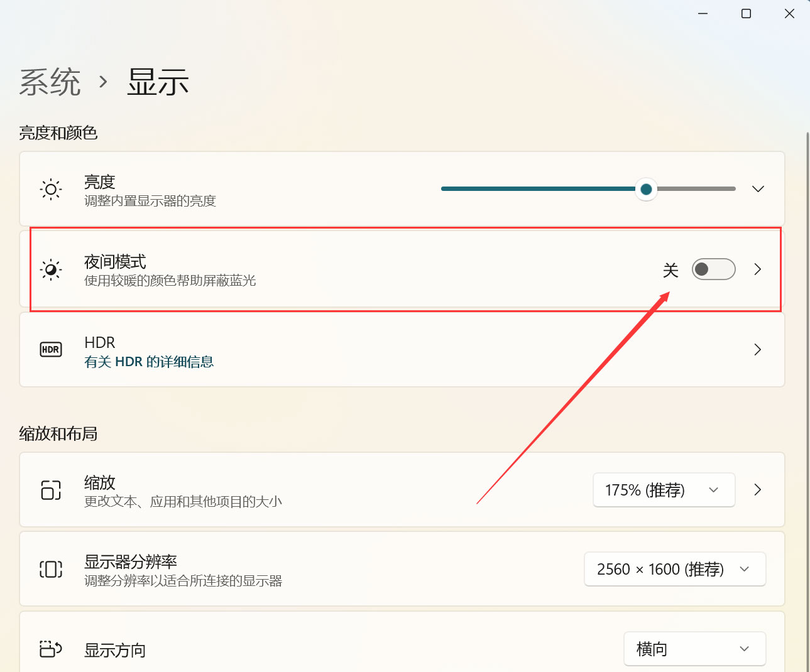
Task: Open the 2560 × 1600 resolution dropdown
Action: tap(674, 569)
